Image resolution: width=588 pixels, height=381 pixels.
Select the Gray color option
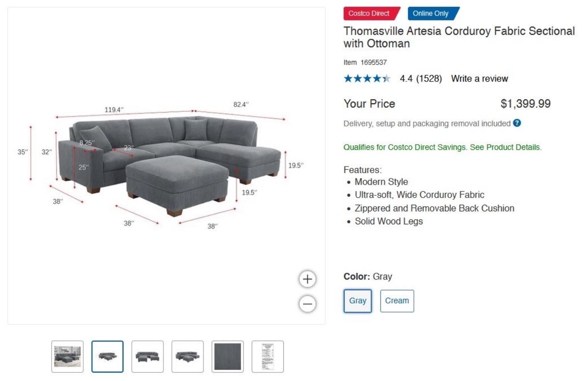358,301
